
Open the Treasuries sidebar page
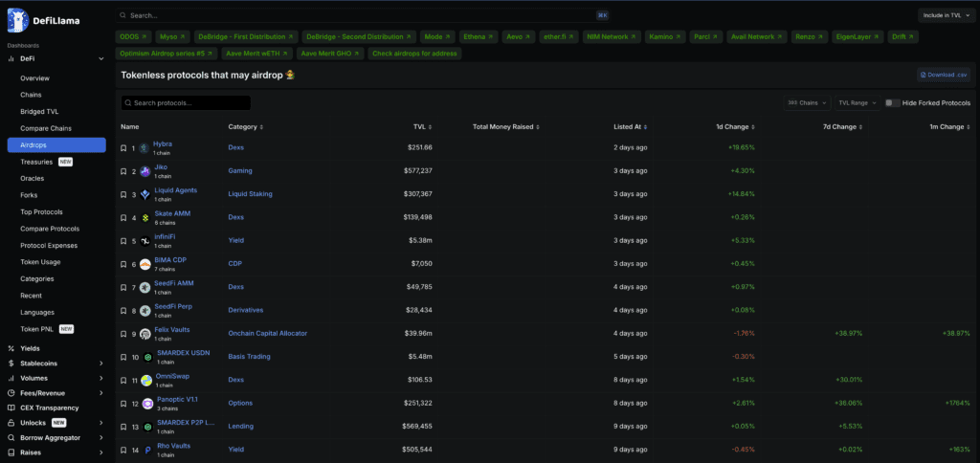36,162
